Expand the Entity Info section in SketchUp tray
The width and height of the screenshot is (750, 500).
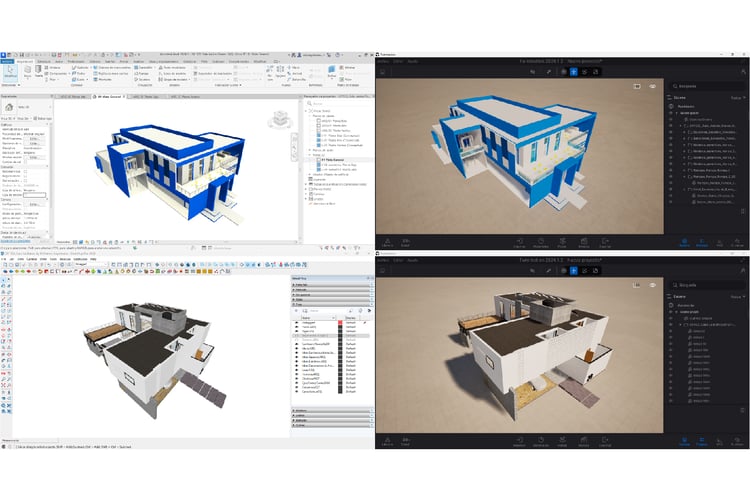pos(332,285)
